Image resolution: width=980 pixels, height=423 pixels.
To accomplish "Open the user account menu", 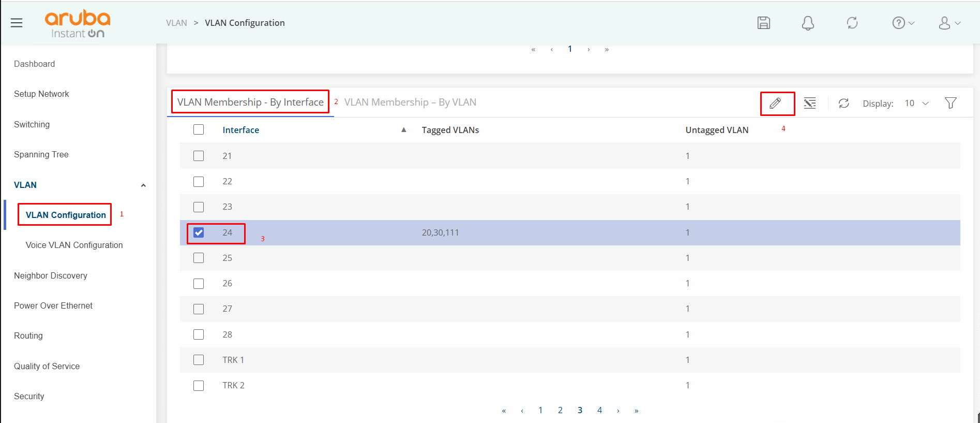I will click(949, 23).
